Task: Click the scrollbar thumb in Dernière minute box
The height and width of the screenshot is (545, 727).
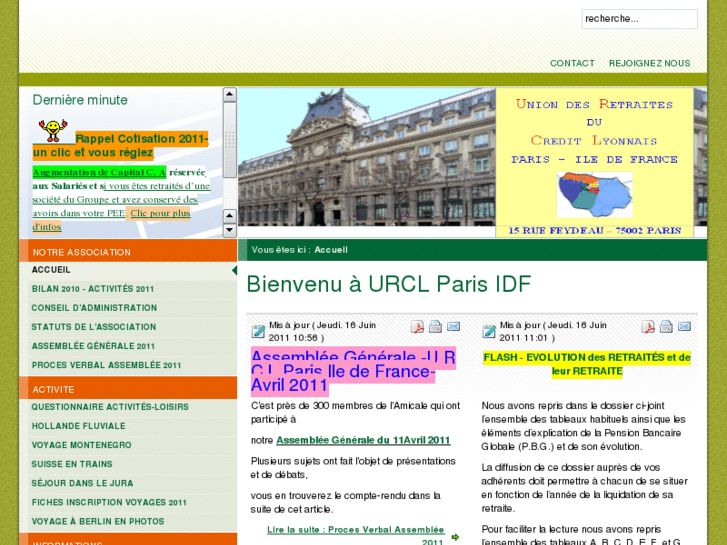Action: point(230,140)
